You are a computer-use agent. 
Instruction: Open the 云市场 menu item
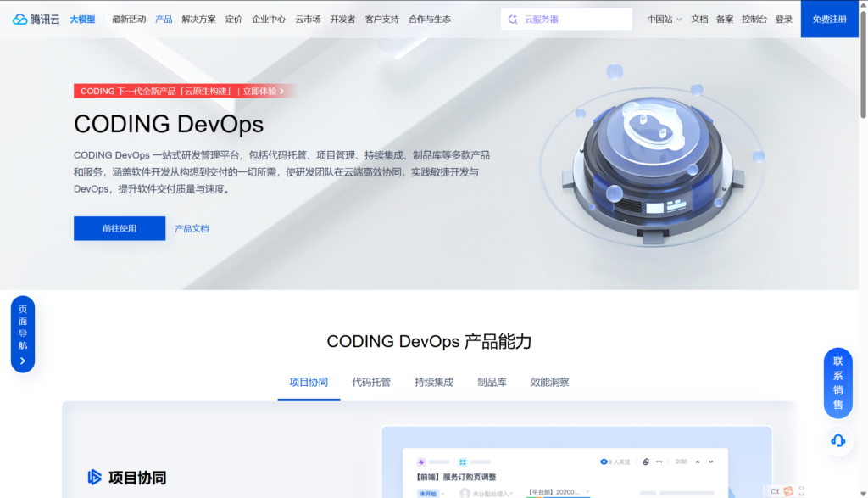[x=308, y=20]
